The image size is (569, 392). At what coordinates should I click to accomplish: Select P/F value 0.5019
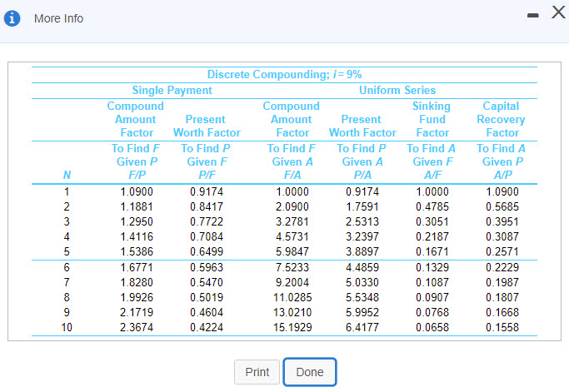207,297
